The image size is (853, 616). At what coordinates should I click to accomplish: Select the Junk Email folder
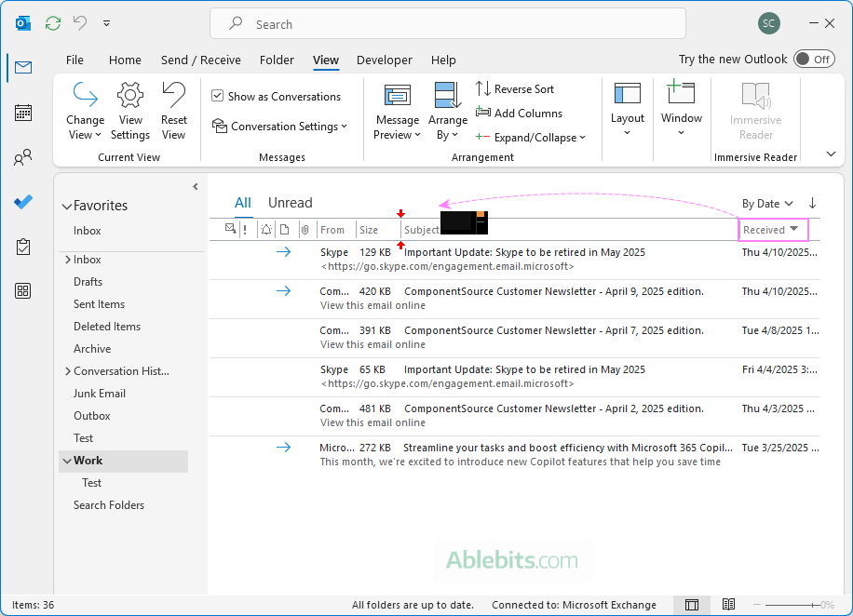pyautogui.click(x=100, y=393)
